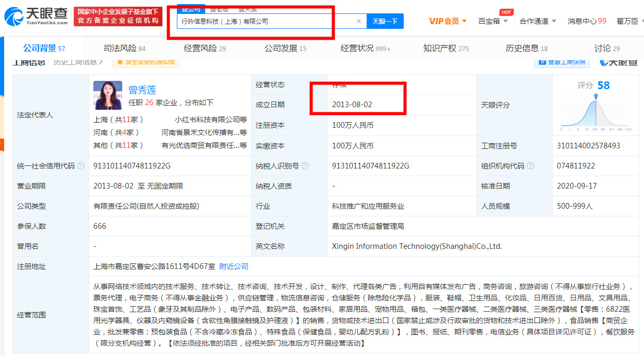The width and height of the screenshot is (644, 356).
Task: Click the registration authority 嘉定区市场监督管理局
Action: point(368,226)
